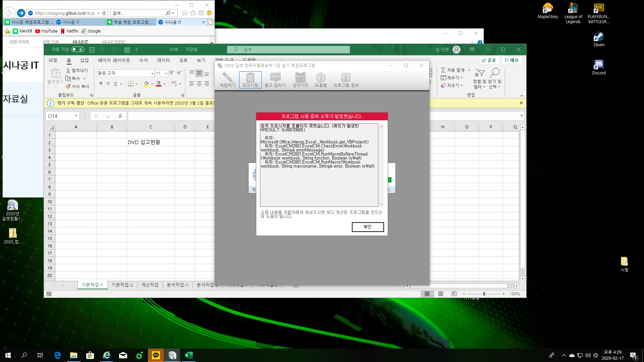Expand the font name dropdown
This screenshot has height=362, width=644.
pos(152,73)
